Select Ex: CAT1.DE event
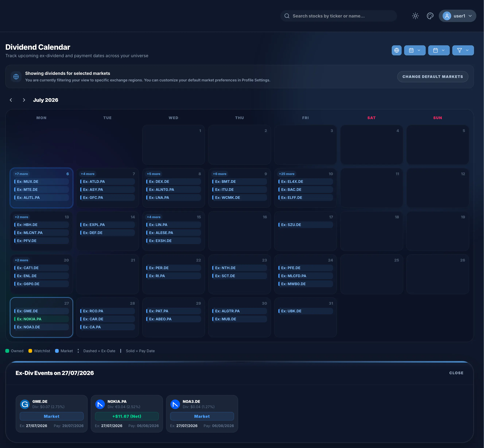Image resolution: width=484 pixels, height=448 pixels. point(42,268)
